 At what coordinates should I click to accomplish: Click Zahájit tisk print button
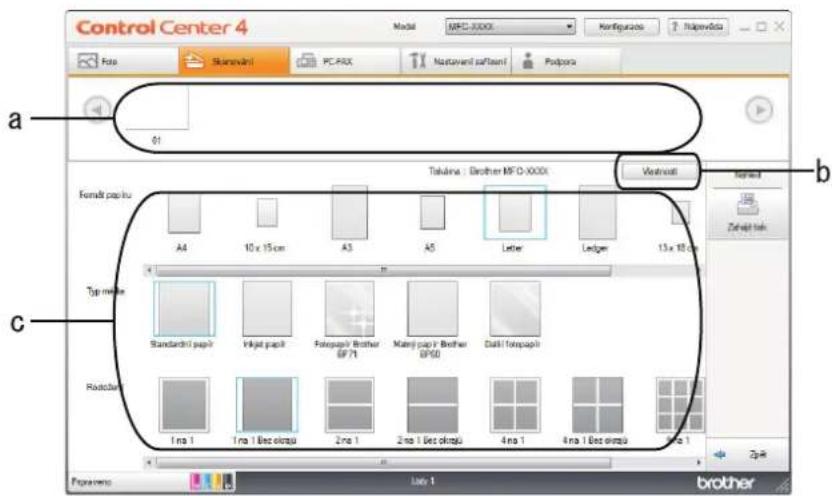[x=747, y=213]
